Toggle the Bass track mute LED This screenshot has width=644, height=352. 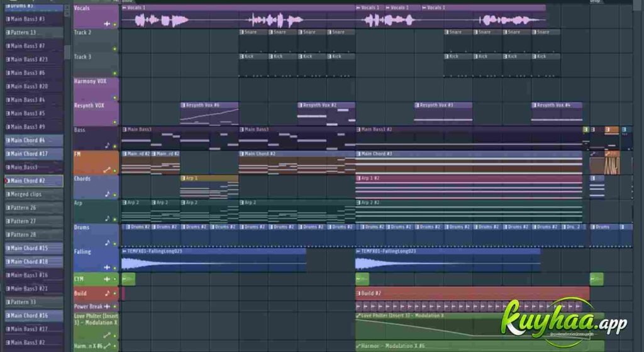tap(114, 146)
